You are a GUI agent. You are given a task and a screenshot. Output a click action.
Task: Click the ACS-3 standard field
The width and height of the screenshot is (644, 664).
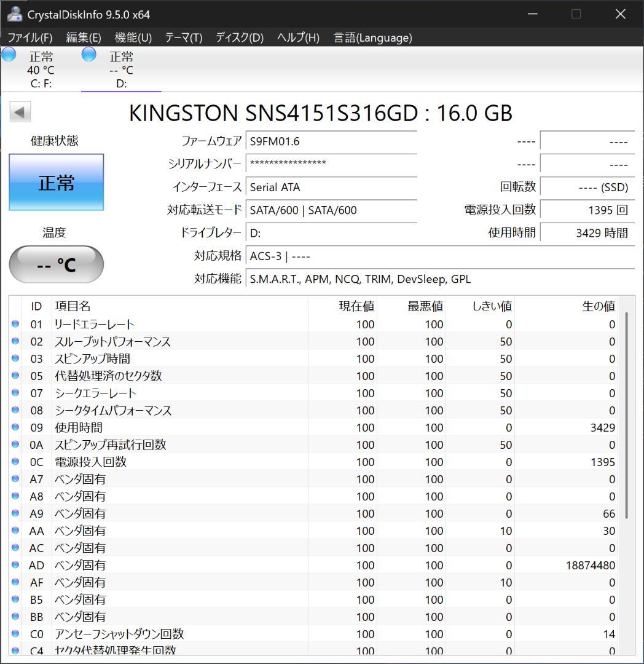point(440,256)
